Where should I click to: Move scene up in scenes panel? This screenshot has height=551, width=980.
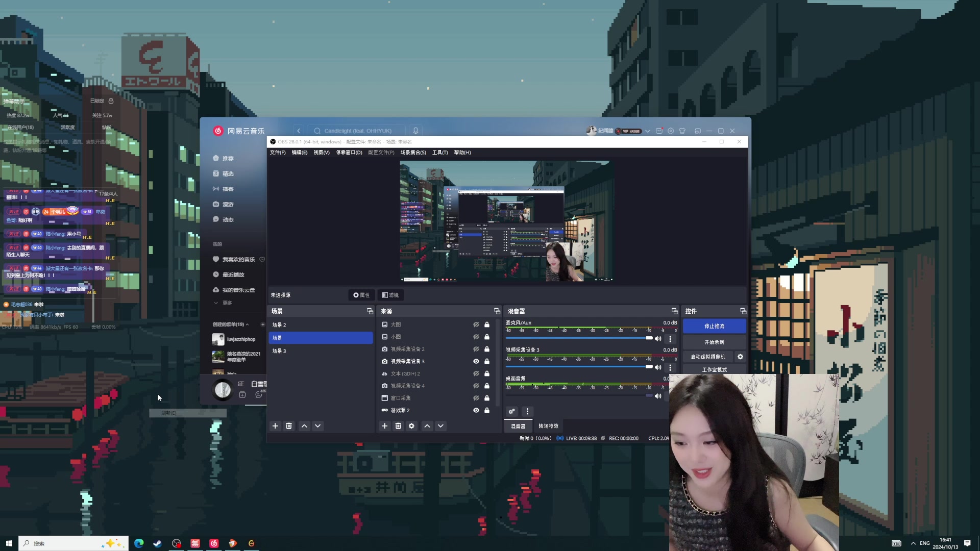tap(304, 426)
